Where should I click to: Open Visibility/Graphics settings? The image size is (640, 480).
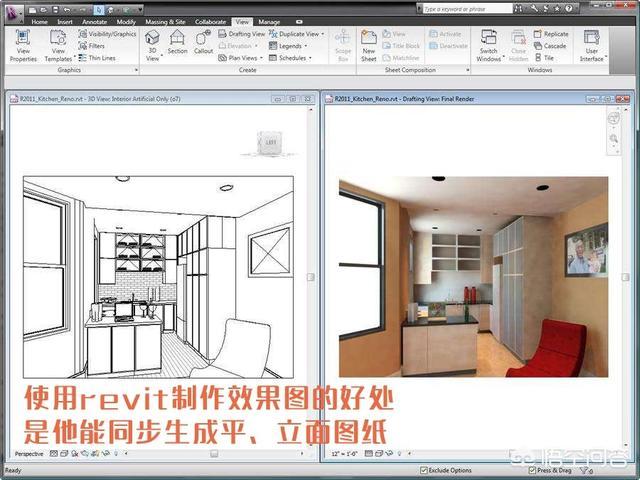click(107, 34)
